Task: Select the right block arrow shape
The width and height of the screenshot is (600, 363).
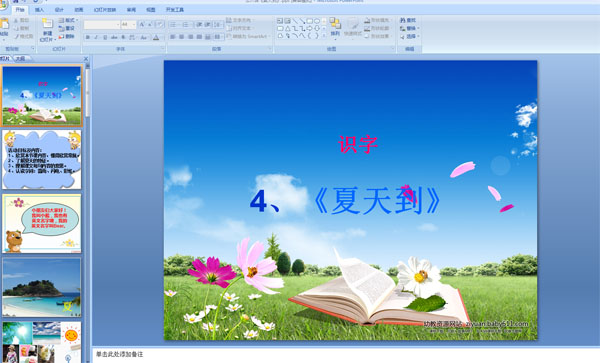Action: pos(310,28)
